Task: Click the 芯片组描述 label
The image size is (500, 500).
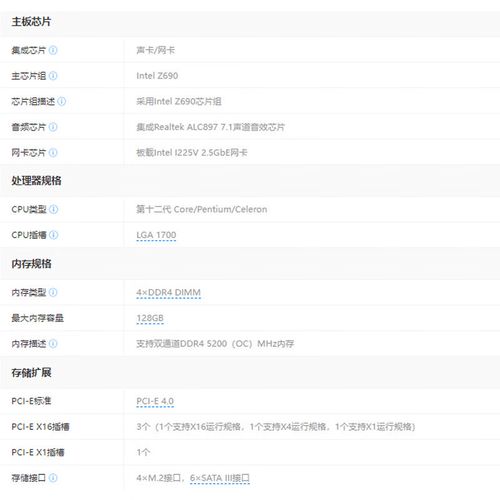Action: pos(33,101)
